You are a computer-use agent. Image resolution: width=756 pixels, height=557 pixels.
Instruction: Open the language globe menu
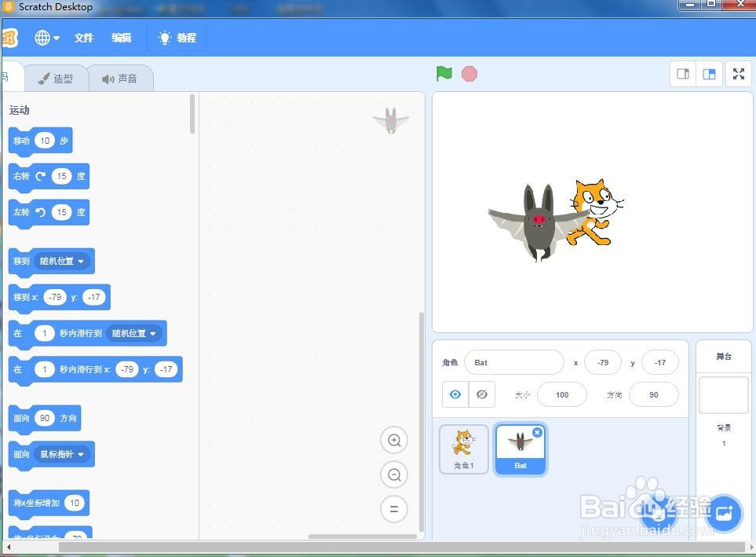pos(47,38)
